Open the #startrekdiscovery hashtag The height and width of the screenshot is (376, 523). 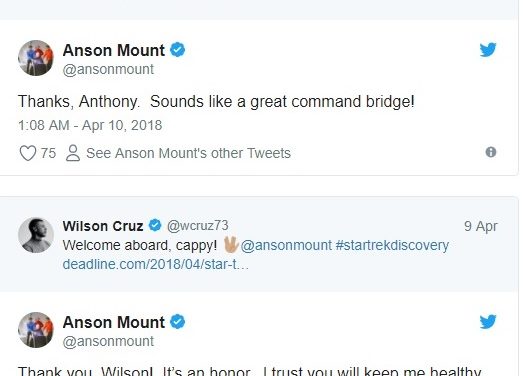[x=392, y=245]
